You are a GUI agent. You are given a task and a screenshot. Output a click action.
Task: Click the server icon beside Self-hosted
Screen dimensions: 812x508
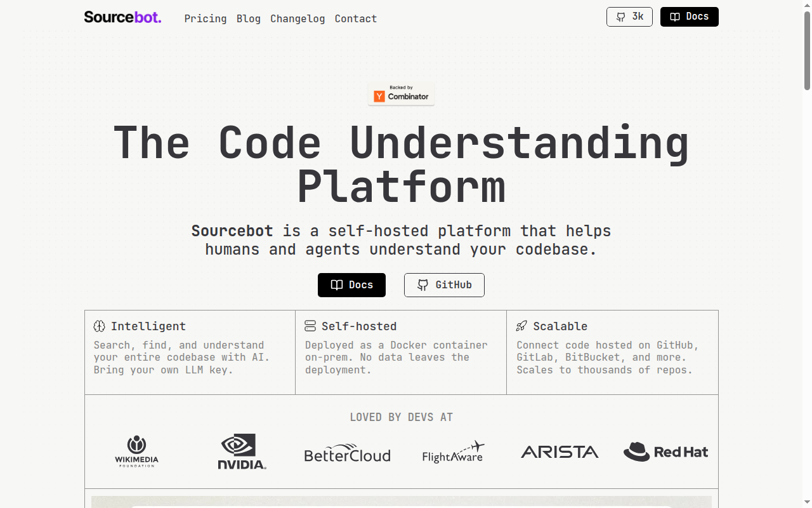310,326
